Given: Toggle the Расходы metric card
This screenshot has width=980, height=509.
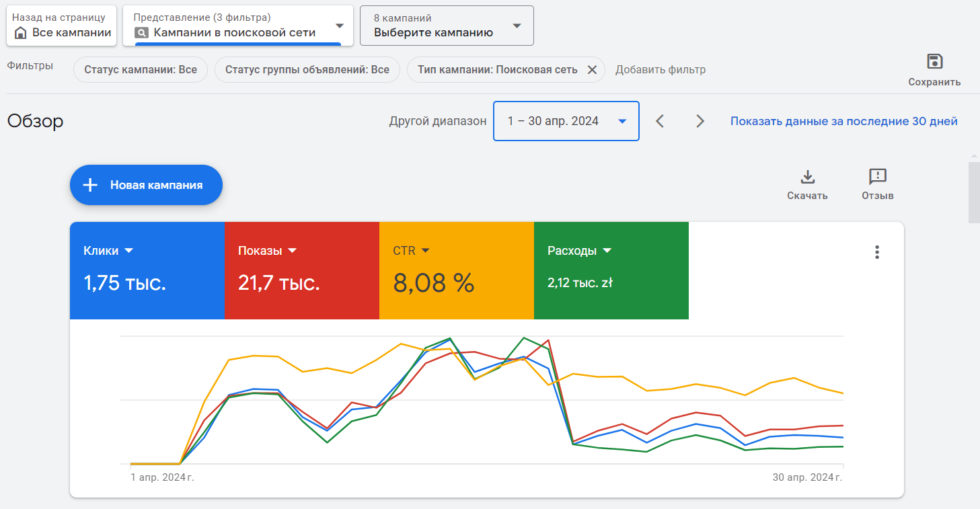Looking at the screenshot, I should [x=611, y=270].
